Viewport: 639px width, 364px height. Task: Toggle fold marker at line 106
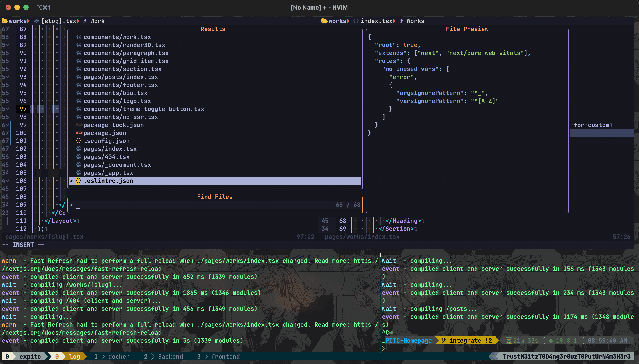point(7,181)
